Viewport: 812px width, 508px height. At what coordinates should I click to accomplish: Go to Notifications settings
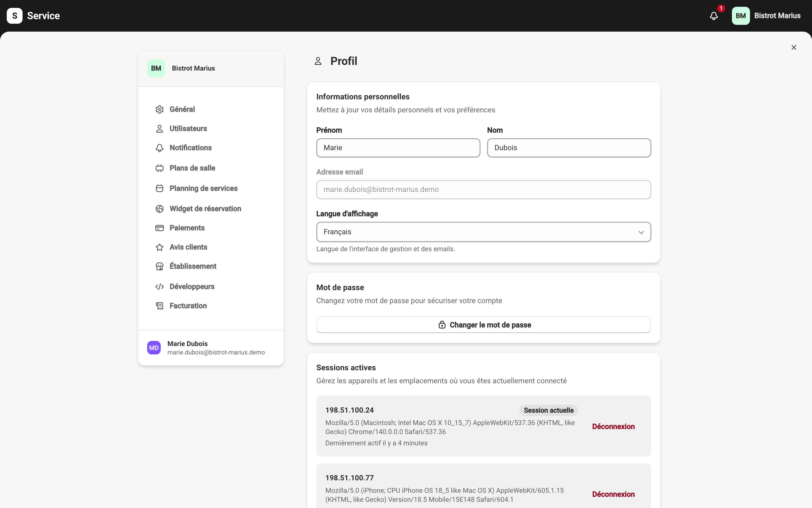[x=211, y=148]
